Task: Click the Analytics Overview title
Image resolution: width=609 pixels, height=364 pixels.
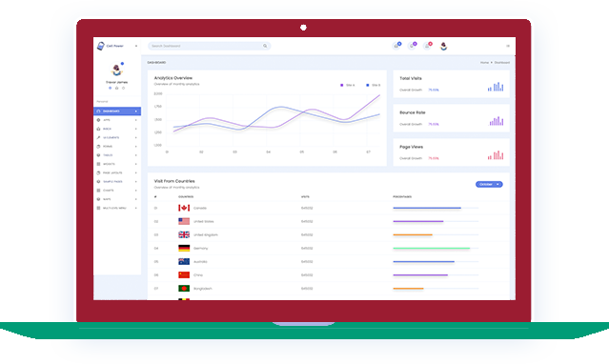Action: tap(173, 78)
